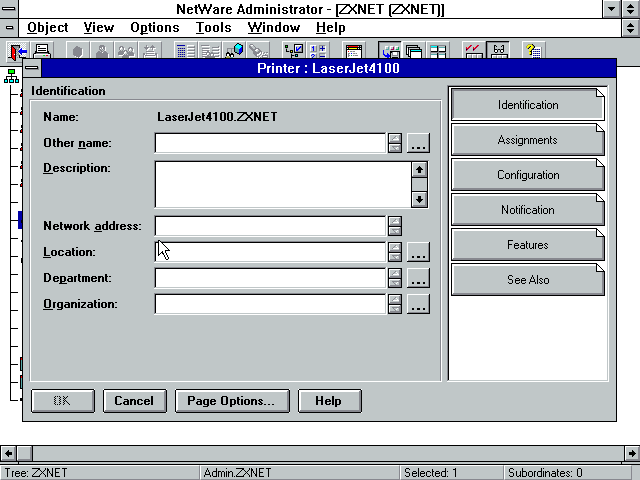Click the greyed two-person group icon

(126, 51)
